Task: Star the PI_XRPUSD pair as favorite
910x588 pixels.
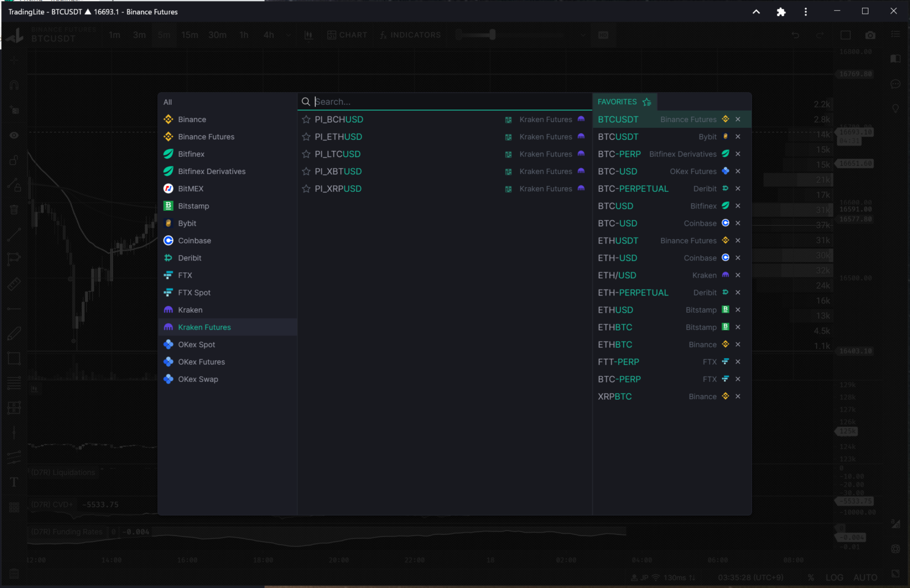Action: 306,189
